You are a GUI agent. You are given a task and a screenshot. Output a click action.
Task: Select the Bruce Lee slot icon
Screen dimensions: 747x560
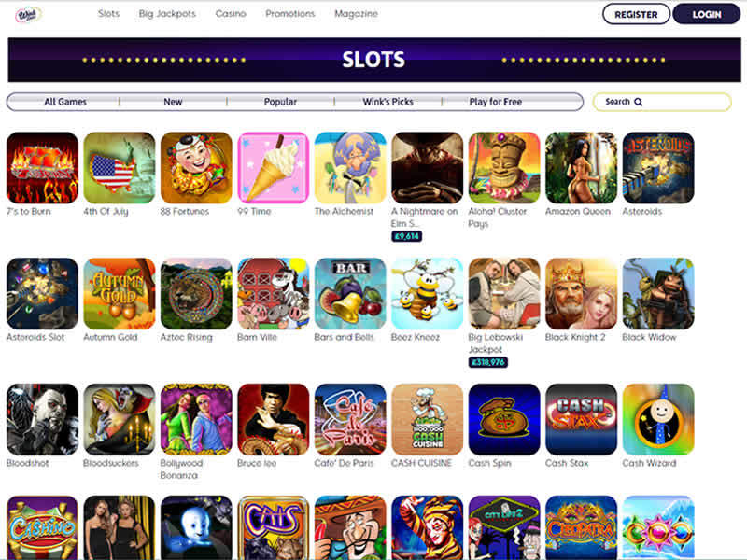[274, 419]
